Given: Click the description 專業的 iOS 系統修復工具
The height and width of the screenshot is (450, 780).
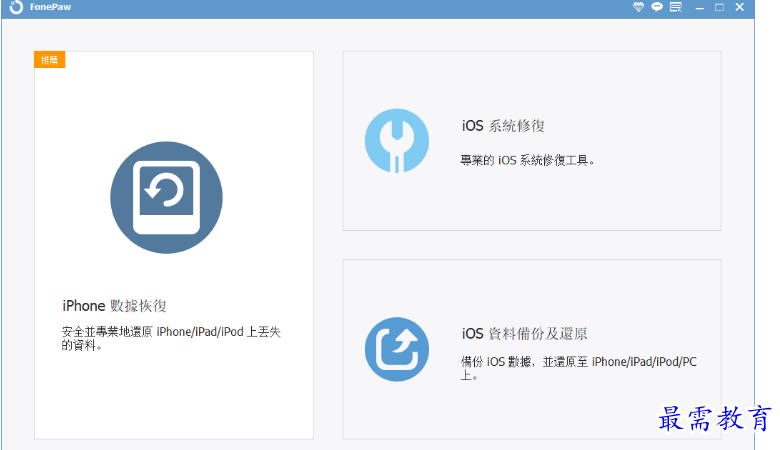Looking at the screenshot, I should coord(527,160).
